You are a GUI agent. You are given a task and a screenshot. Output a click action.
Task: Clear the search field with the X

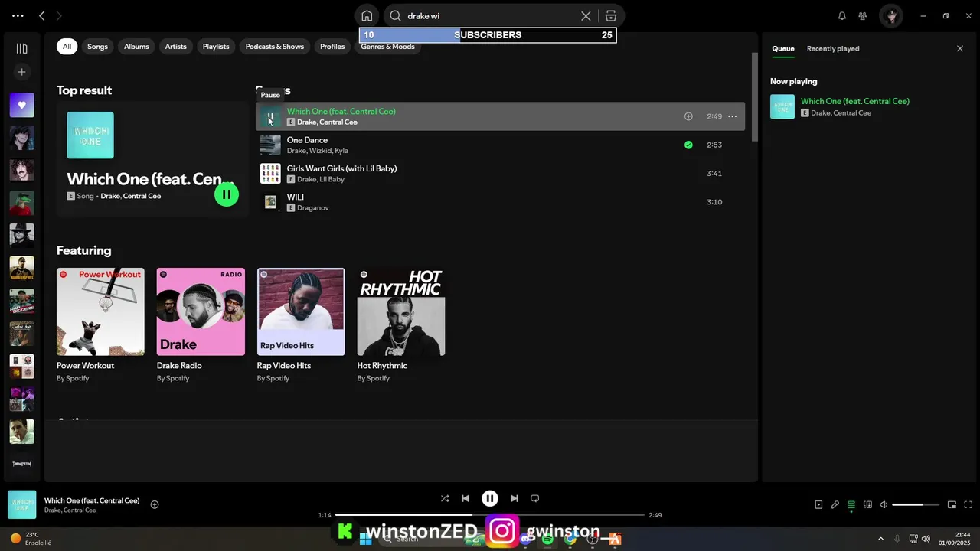click(x=586, y=15)
